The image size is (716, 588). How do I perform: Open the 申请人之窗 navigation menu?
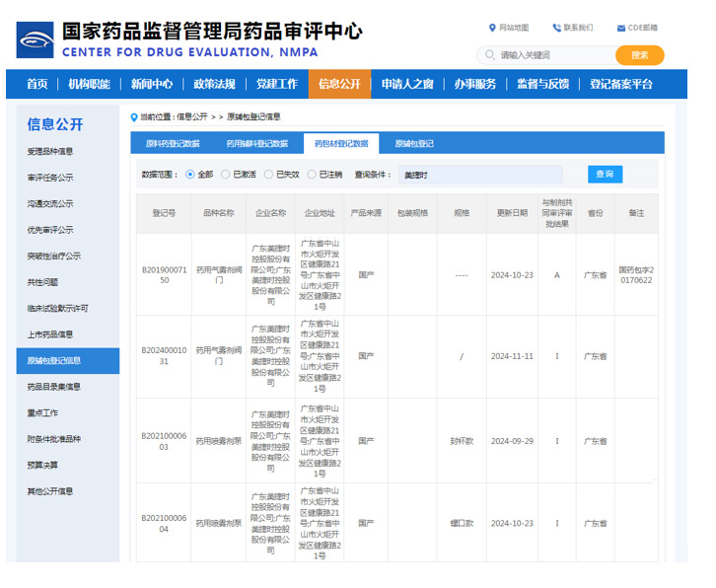(407, 84)
